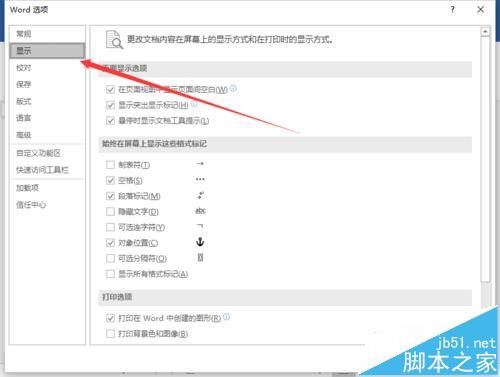500x377 pixels.
Task: Toggle 悬停时显示文档工具提示 checkbox
Action: click(110, 121)
